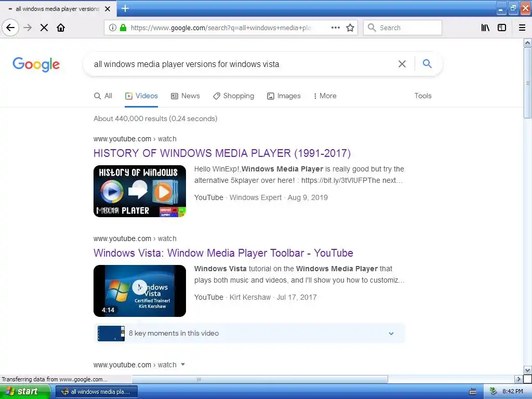Screen dimensions: 532x399
Task: Click the Kirt Kershaw · Jul 17, 2017 text
Action: pos(273,297)
